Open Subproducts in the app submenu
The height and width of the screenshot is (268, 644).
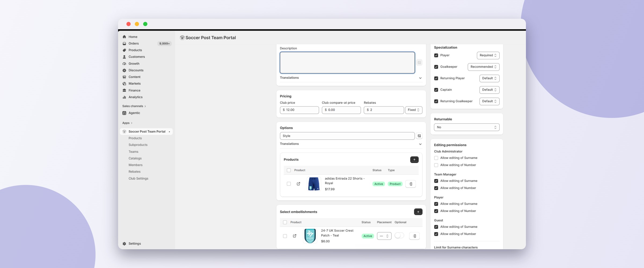click(138, 145)
